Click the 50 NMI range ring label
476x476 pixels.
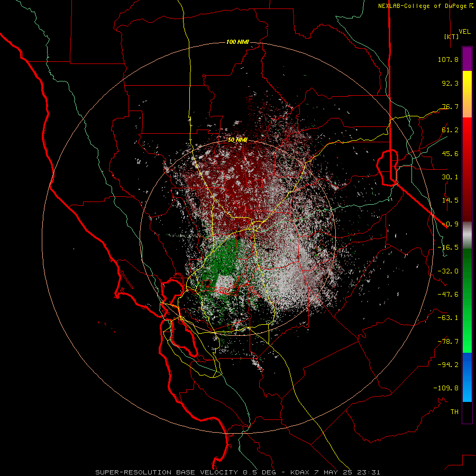click(237, 140)
